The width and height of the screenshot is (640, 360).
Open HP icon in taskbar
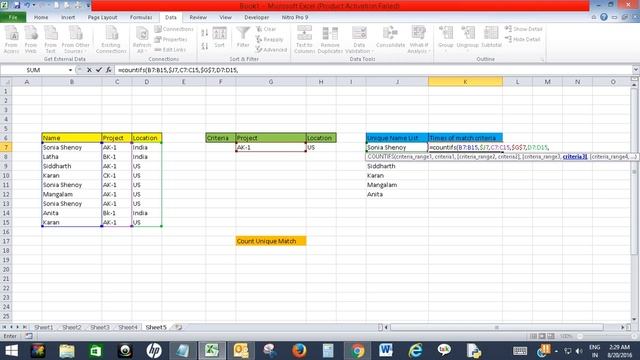coord(153,351)
